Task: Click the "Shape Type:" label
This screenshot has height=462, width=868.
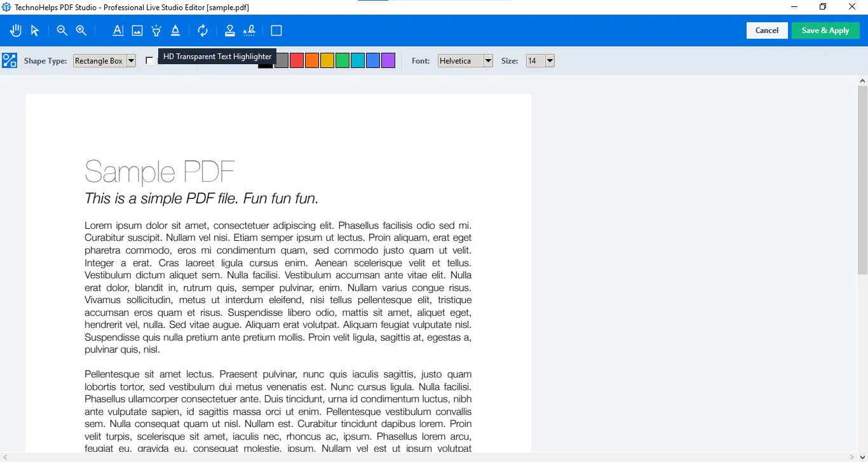Action: [46, 61]
